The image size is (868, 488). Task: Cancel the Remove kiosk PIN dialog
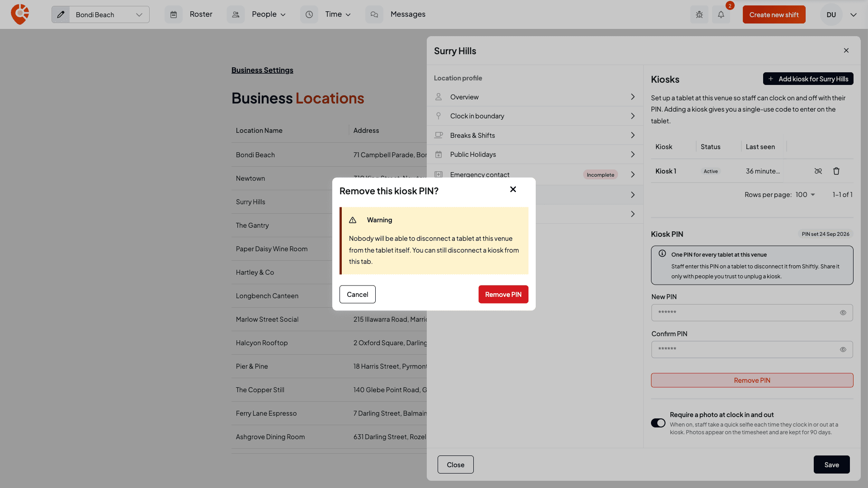[x=358, y=294]
